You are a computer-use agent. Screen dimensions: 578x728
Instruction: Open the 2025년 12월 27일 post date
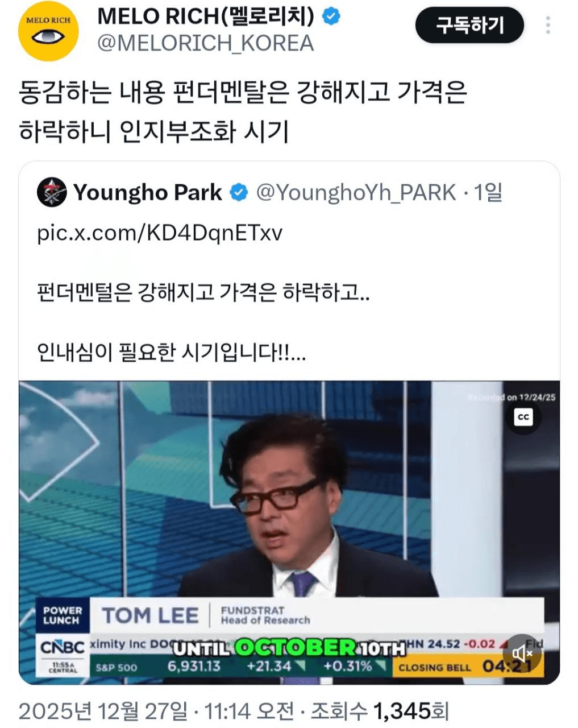click(x=103, y=711)
